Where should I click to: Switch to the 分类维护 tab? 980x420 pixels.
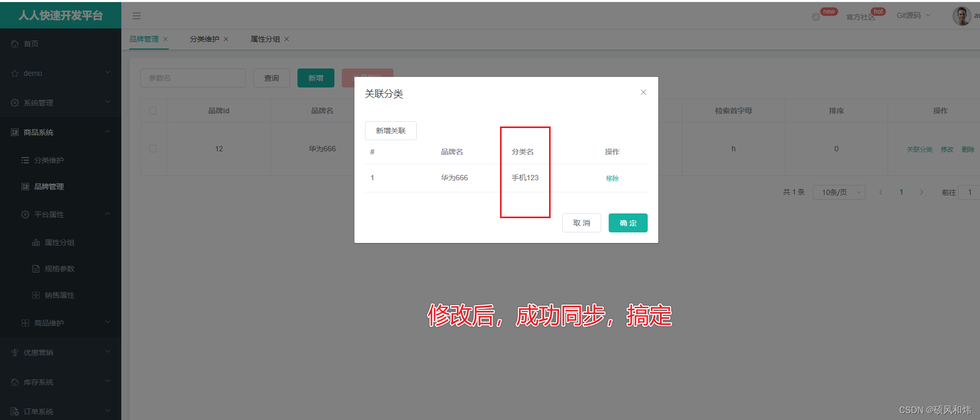(205, 39)
